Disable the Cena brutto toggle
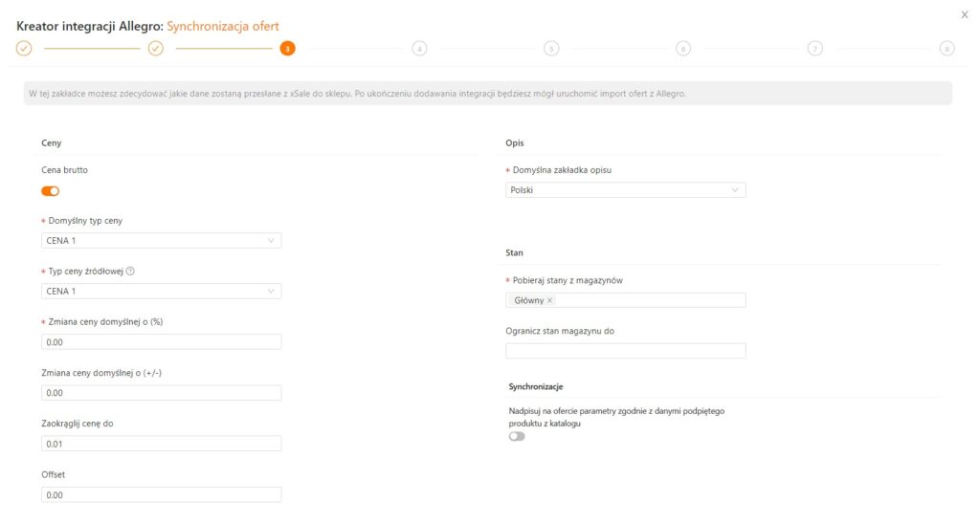 tap(51, 191)
